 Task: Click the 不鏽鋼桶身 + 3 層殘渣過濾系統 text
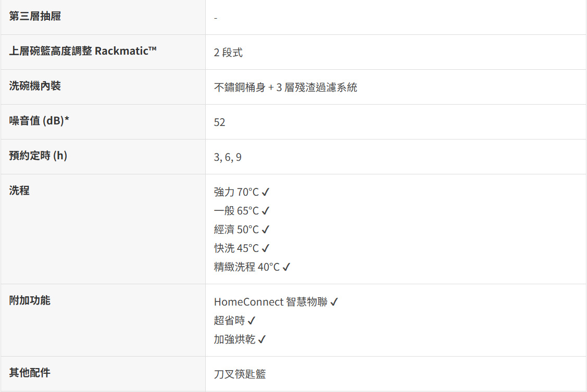coord(285,87)
